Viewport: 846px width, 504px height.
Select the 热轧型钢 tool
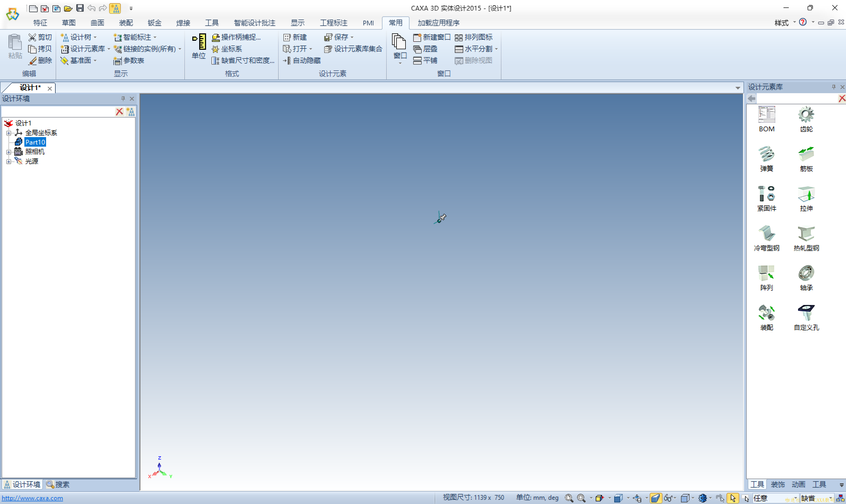click(806, 238)
